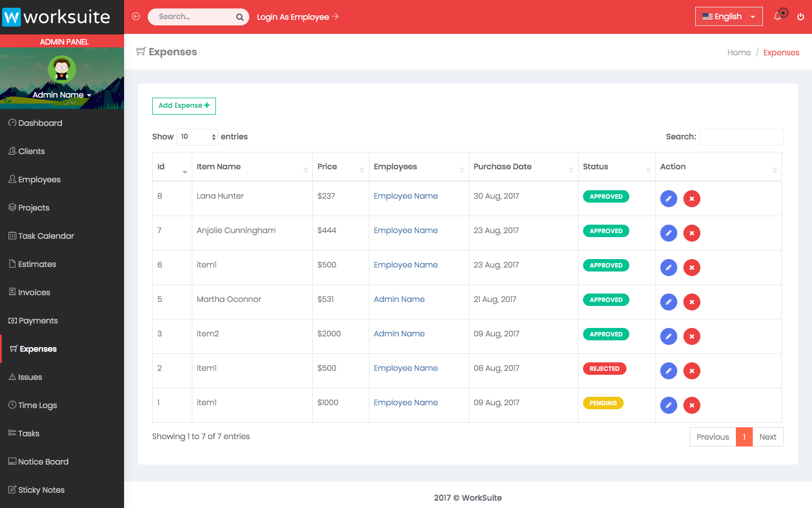Open Time Logs sidebar item

[x=37, y=405]
